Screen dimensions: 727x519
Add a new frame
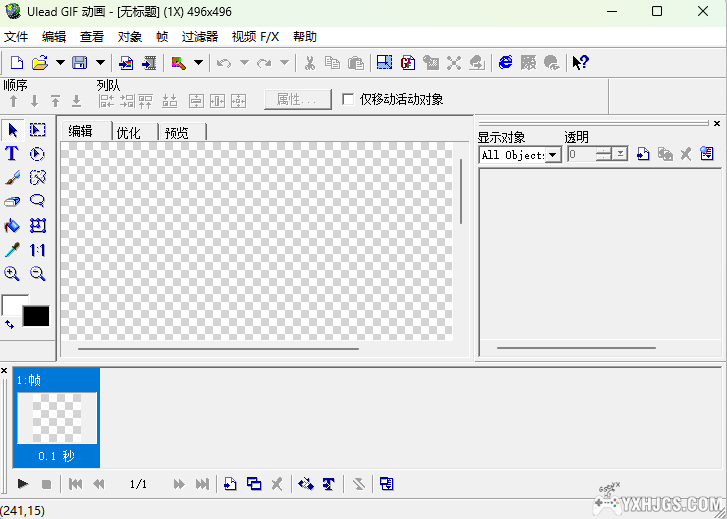230,484
